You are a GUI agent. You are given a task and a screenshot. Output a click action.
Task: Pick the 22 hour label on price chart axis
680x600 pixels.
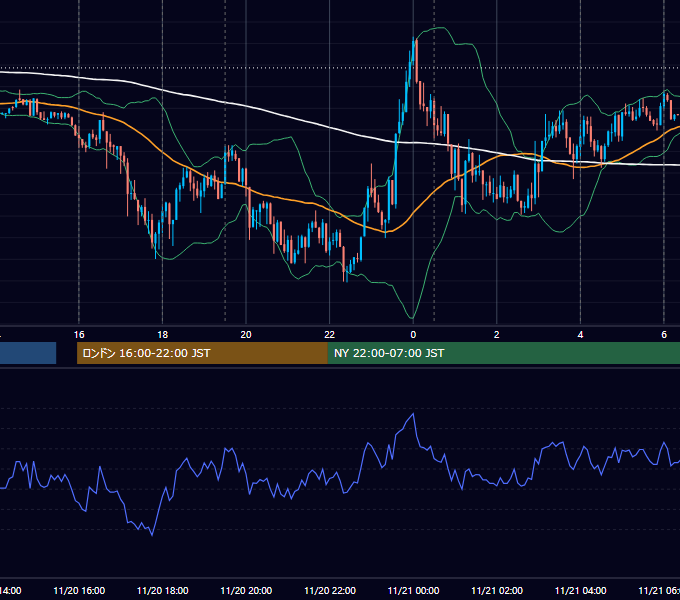click(330, 335)
